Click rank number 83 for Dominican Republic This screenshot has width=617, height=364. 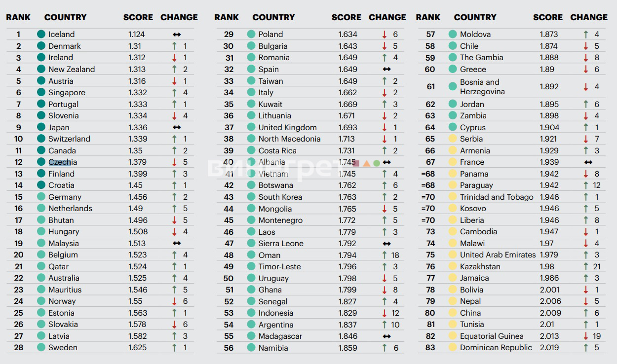tap(430, 348)
